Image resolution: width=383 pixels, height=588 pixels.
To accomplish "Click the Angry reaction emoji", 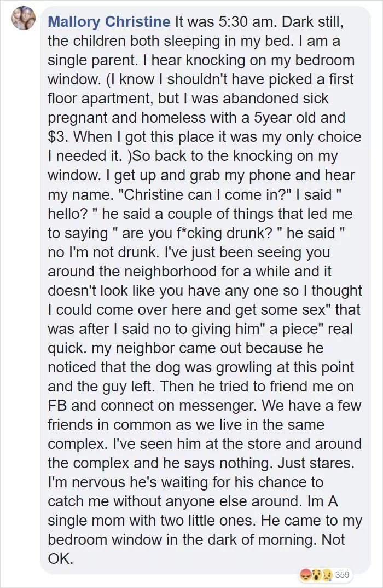I will coord(306,574).
